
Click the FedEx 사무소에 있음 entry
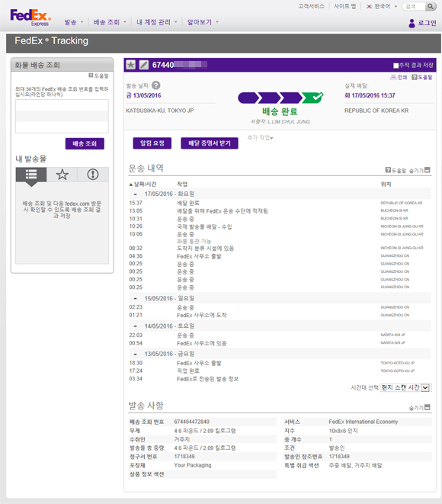pyautogui.click(x=202, y=343)
